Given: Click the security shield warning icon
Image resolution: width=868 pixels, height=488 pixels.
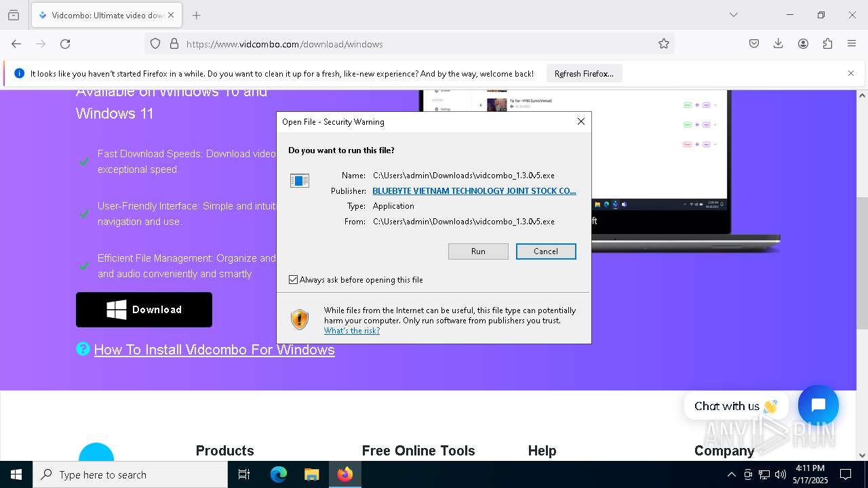Looking at the screenshot, I should (x=300, y=319).
